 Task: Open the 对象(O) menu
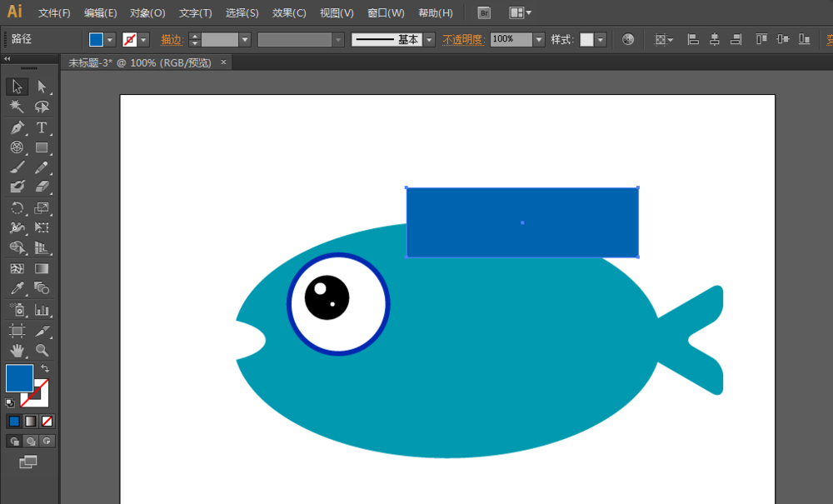pos(147,13)
